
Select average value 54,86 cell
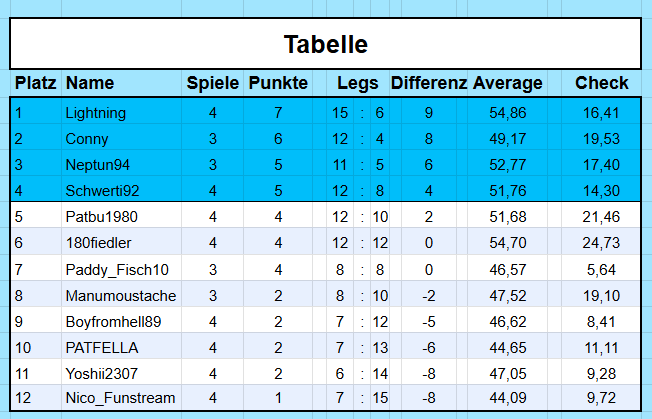click(x=508, y=113)
